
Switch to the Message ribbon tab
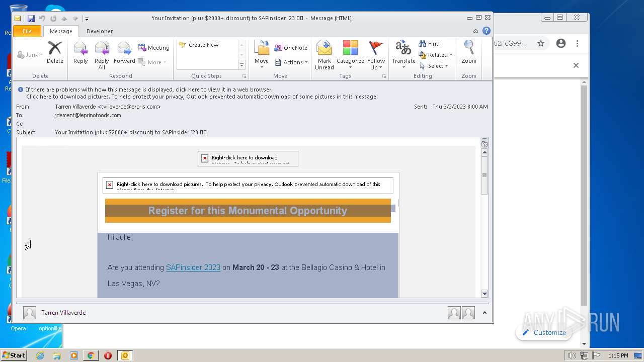click(61, 31)
